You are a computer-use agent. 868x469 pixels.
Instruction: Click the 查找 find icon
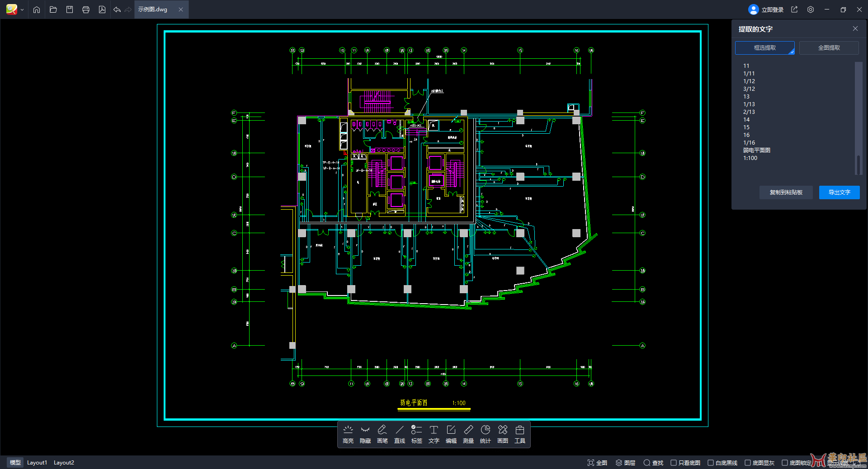pos(653,463)
